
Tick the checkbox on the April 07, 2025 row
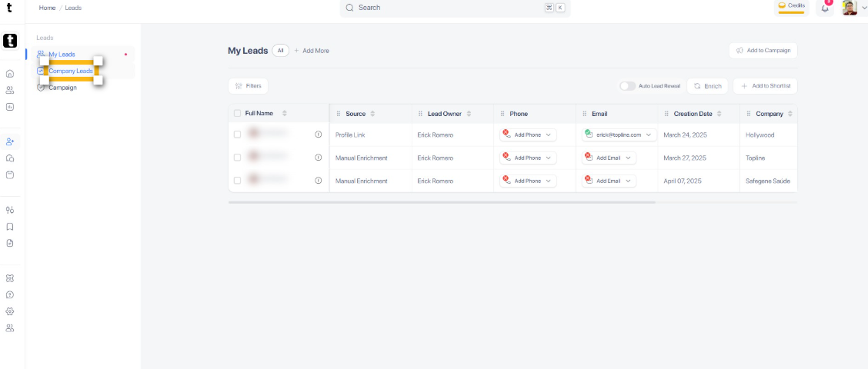click(x=238, y=181)
